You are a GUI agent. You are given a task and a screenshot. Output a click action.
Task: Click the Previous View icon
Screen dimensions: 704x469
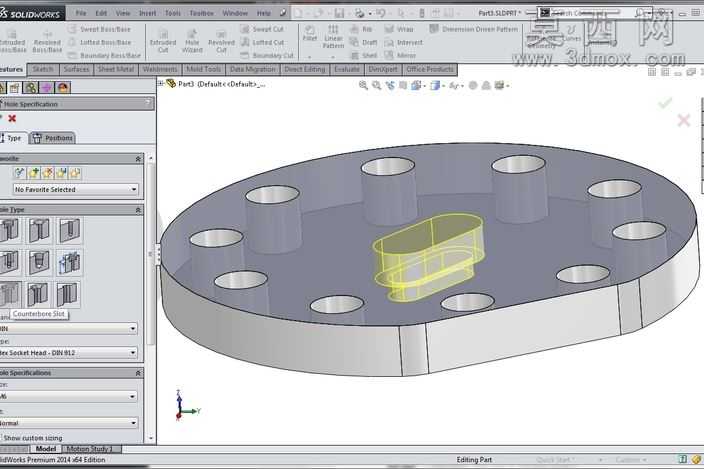(x=390, y=85)
